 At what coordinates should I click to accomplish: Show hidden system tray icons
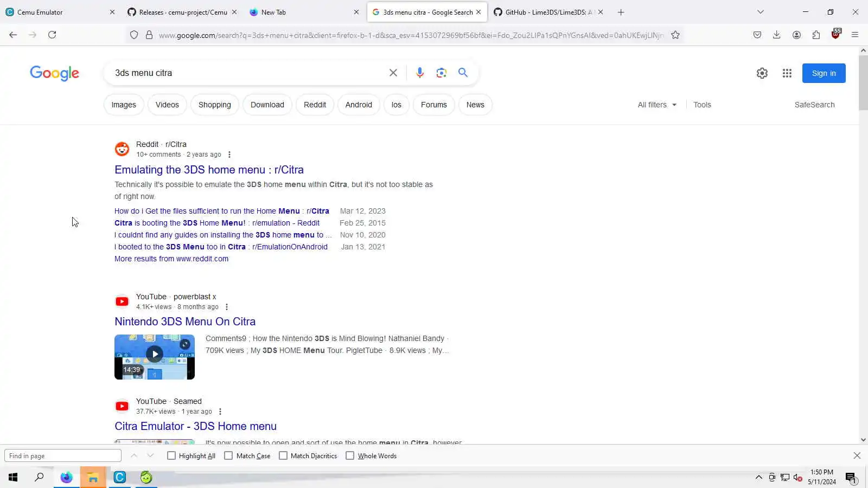point(758,478)
